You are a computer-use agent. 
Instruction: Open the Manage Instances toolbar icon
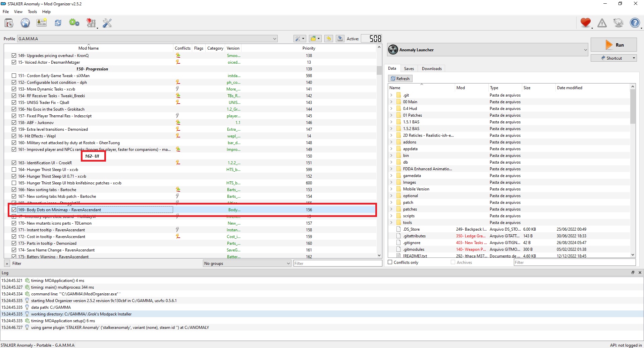pos(9,23)
